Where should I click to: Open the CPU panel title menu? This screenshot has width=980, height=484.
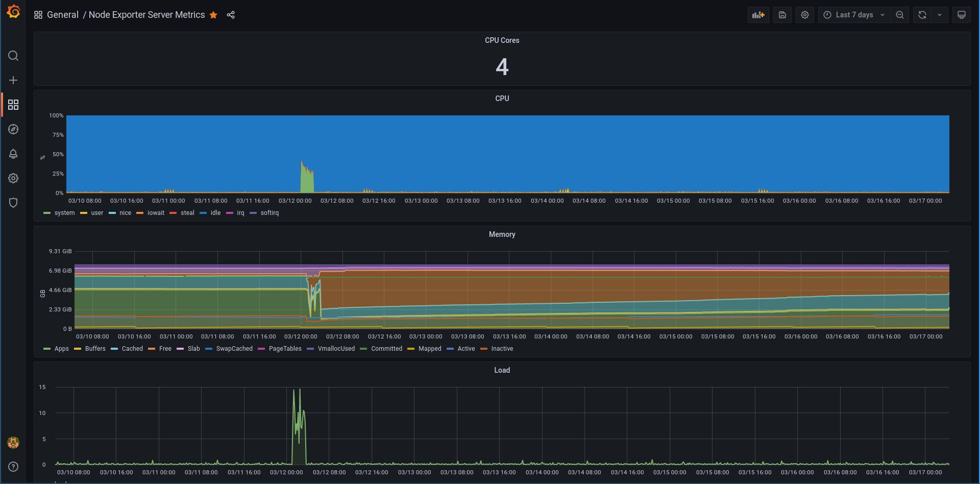pyautogui.click(x=502, y=99)
